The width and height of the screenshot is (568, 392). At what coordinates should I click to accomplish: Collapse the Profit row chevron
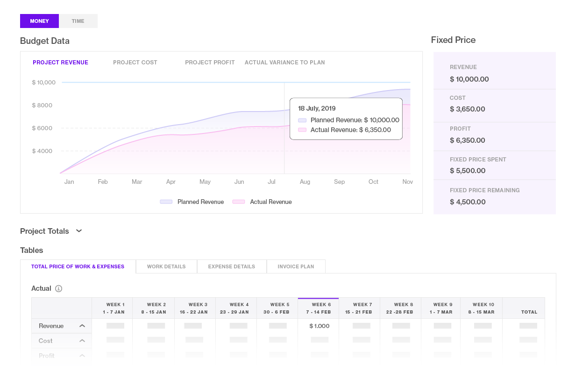click(x=82, y=355)
